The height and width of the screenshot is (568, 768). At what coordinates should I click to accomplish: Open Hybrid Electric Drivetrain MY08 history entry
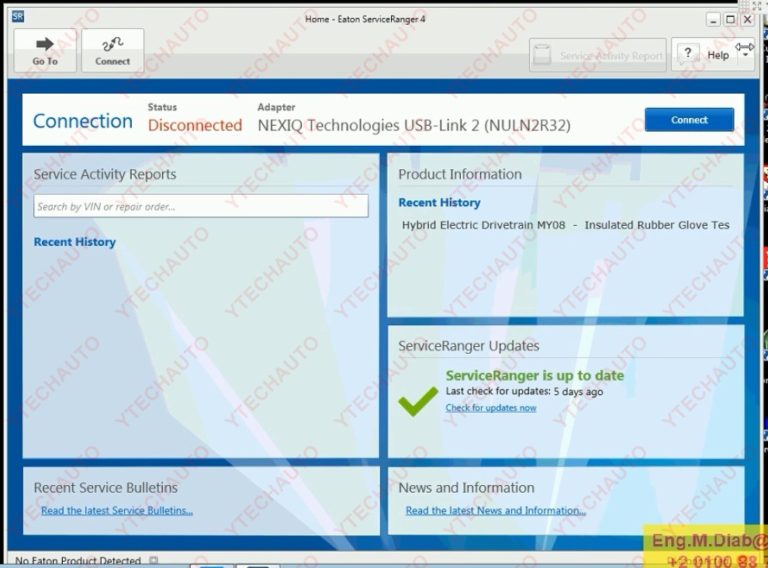tap(566, 225)
